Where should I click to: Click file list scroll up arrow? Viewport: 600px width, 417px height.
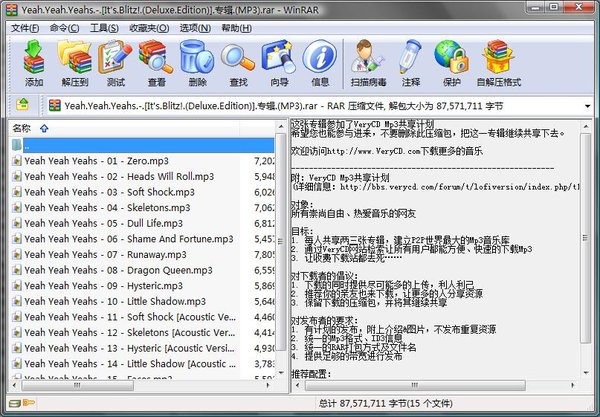(x=281, y=127)
